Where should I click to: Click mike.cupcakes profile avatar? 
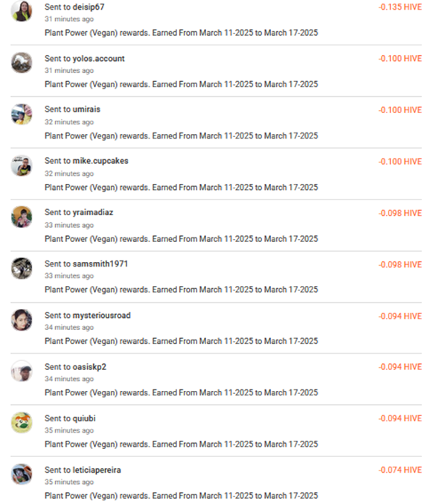click(22, 165)
